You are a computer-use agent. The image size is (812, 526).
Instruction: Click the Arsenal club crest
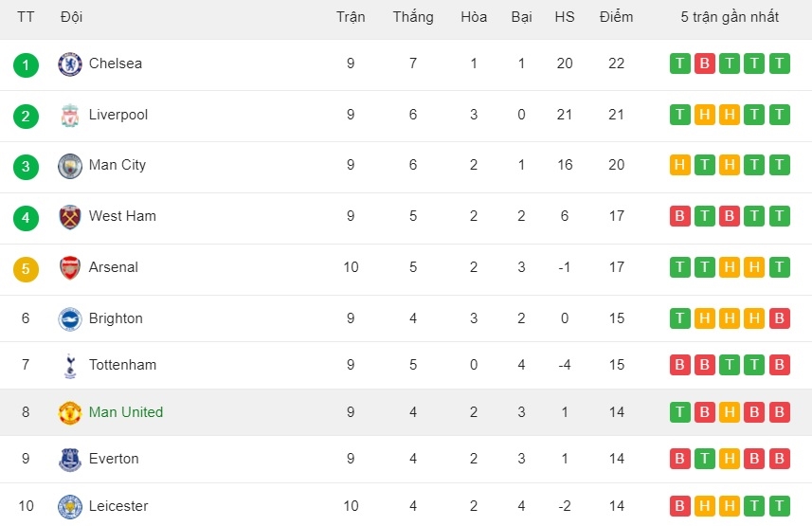point(70,268)
